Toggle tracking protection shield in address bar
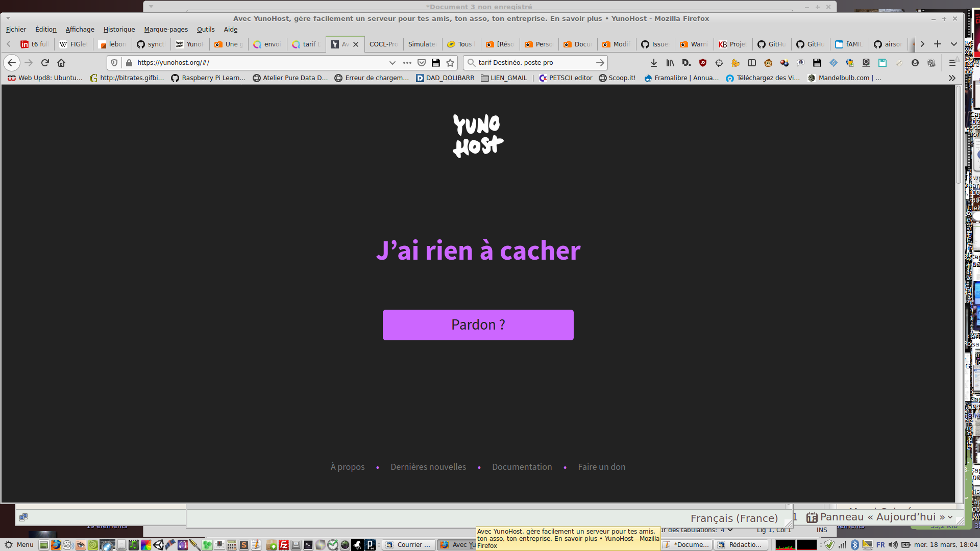The width and height of the screenshot is (980, 551). (114, 63)
